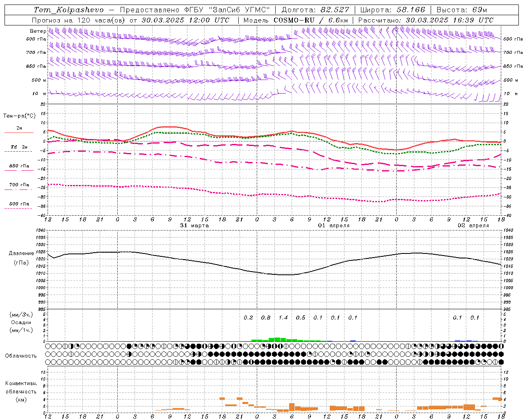Viewport: 525px width, 420px height.
Task: Click the (мм/3ч.) precipitation unit label
Action: [21, 315]
